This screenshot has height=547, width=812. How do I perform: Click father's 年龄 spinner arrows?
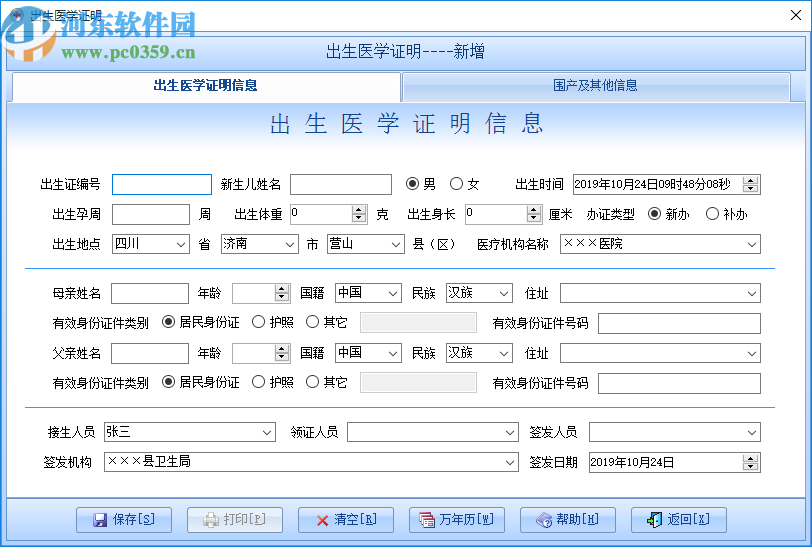[282, 353]
